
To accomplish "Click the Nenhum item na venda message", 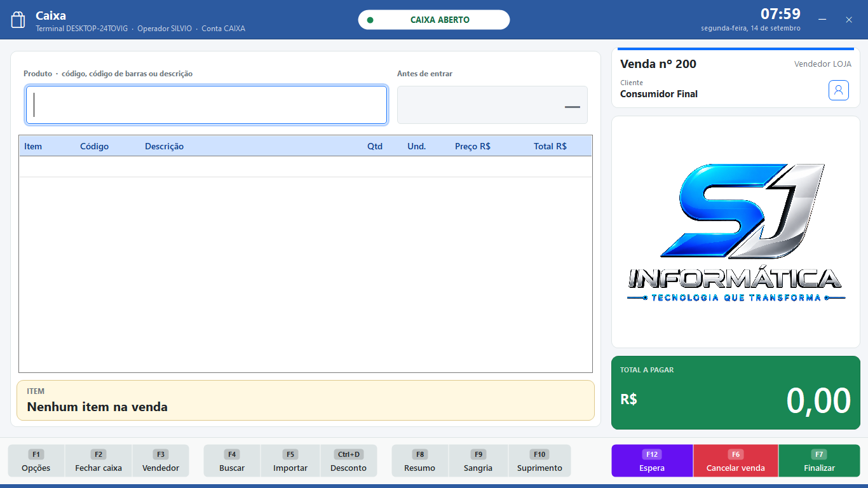I will click(97, 407).
